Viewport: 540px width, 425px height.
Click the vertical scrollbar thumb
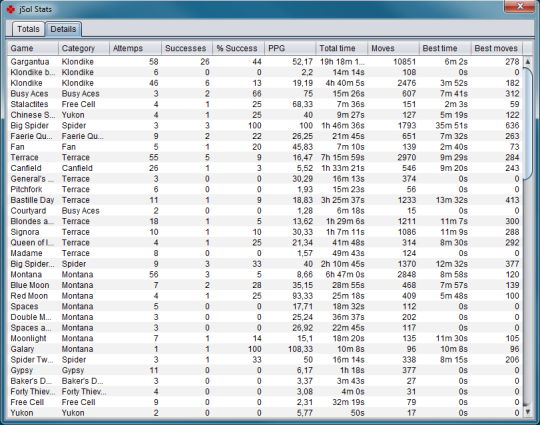[x=528, y=123]
